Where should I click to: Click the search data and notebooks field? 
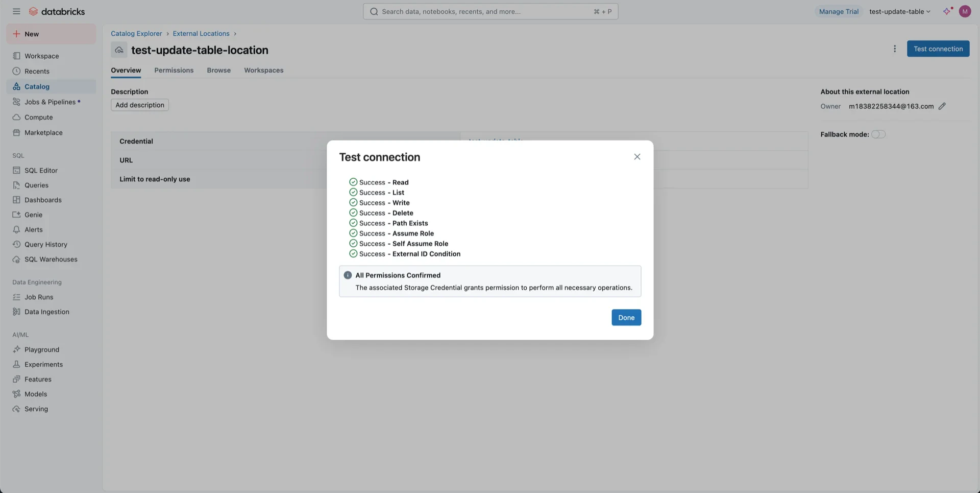coord(491,11)
